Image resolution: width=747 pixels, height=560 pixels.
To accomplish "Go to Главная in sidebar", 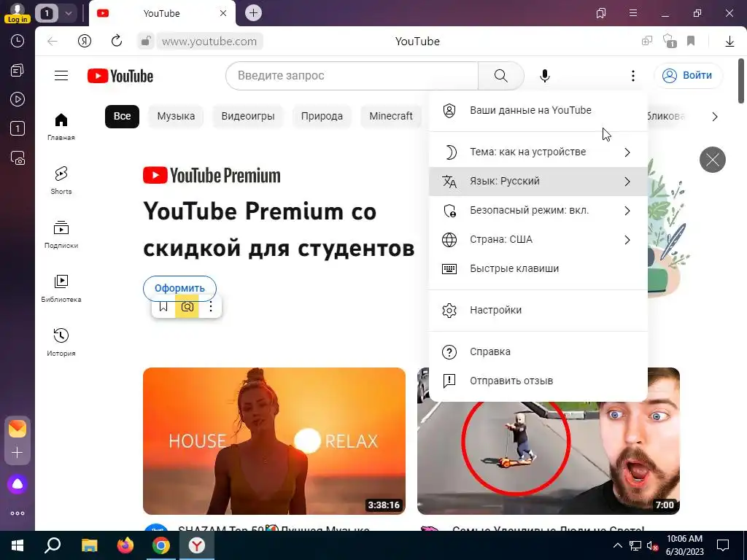I will (x=61, y=127).
